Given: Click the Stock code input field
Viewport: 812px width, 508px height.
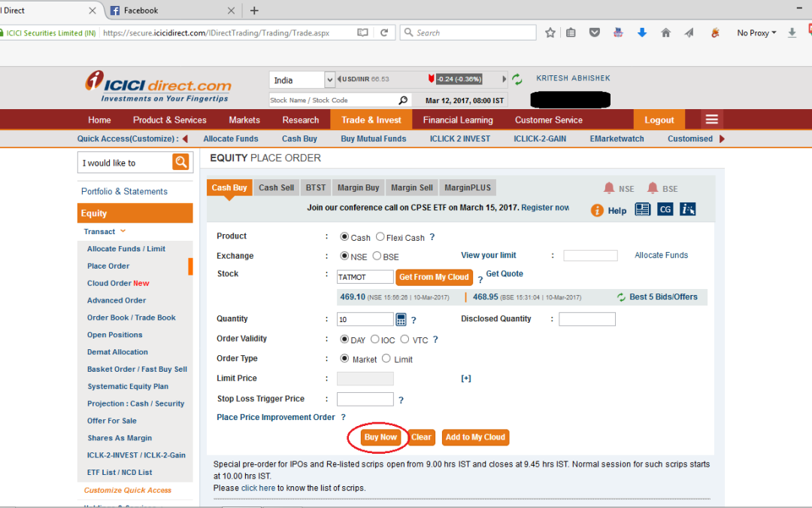Looking at the screenshot, I should tap(365, 277).
